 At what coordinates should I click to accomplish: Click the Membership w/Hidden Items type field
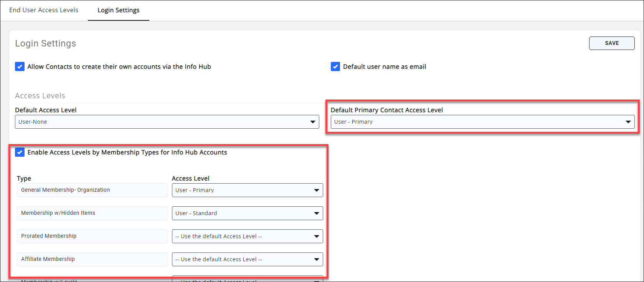(x=92, y=213)
